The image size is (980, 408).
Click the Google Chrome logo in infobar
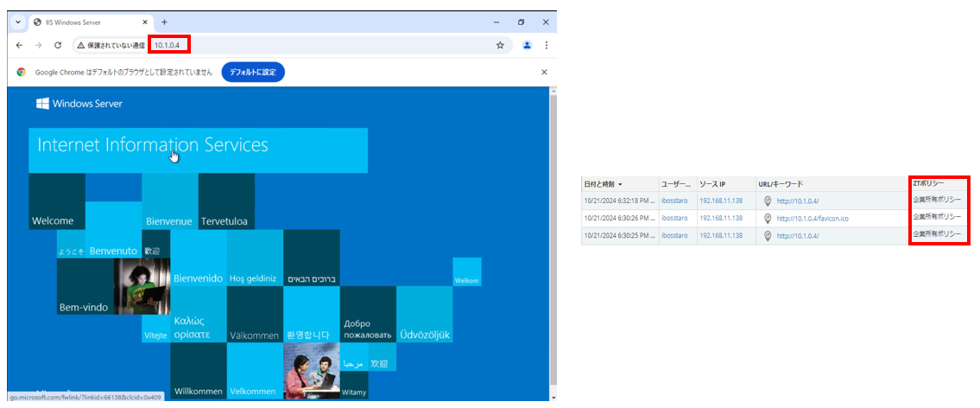coord(22,72)
